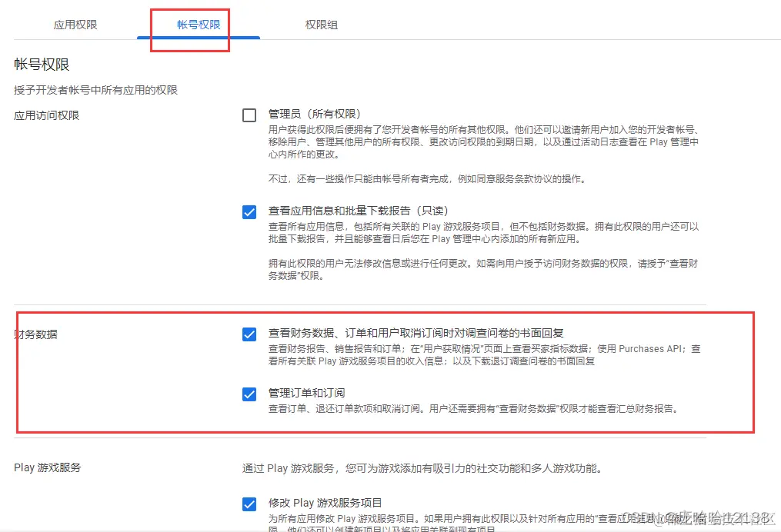Toggle the admin all-permissions checkbox on
Viewport: 781px width, 532px height.
249,114
